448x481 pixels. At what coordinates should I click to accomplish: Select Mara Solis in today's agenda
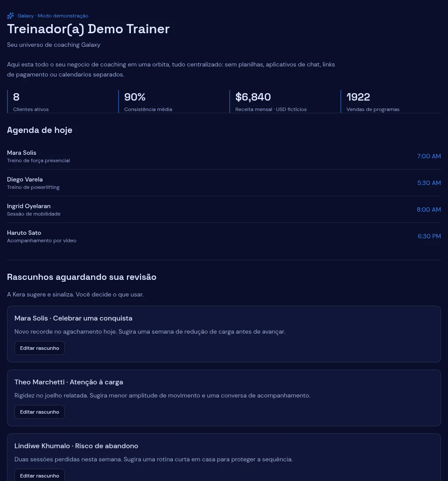click(224, 156)
